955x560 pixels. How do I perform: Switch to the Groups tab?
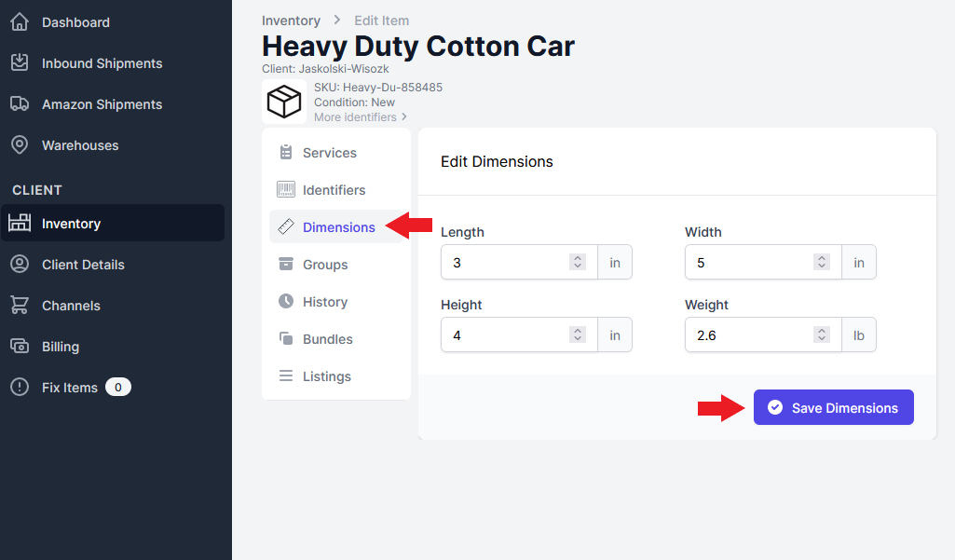click(x=336, y=264)
